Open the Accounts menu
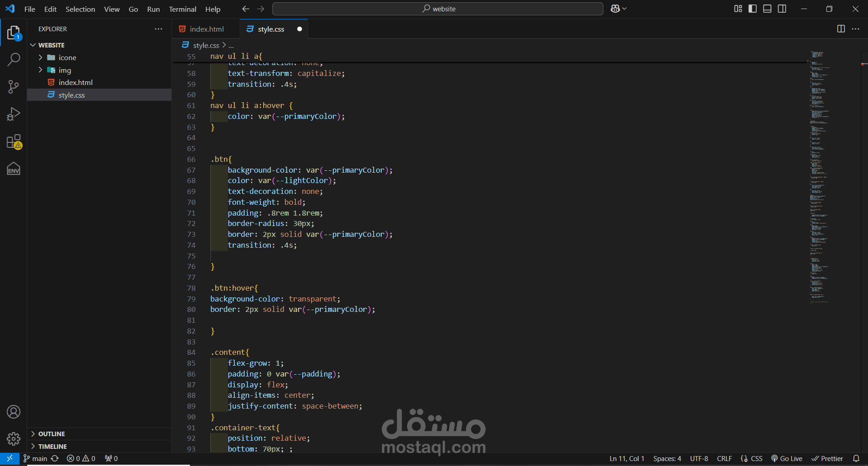This screenshot has width=868, height=466. [x=14, y=412]
